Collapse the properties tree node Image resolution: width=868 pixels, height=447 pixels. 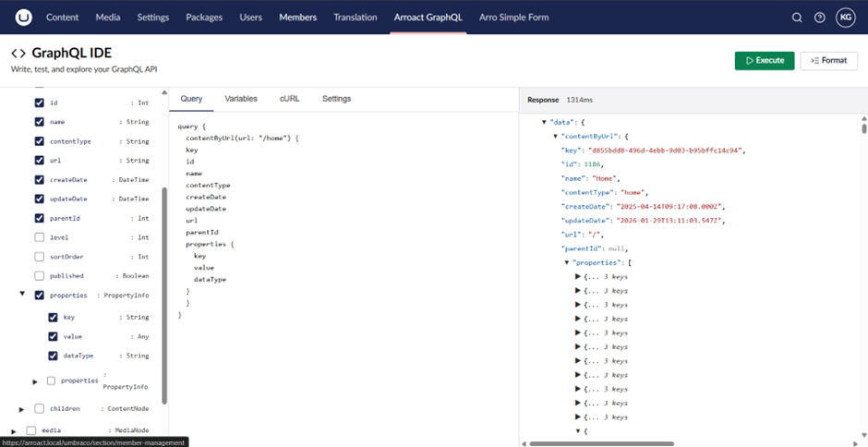[x=21, y=296]
